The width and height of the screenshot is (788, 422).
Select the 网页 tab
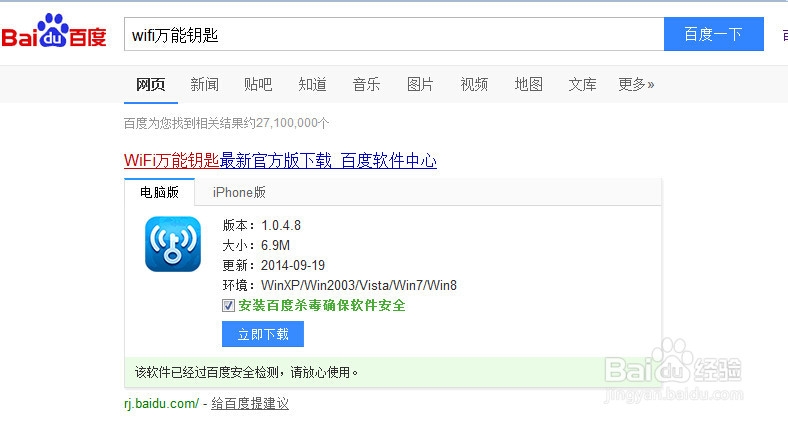(x=150, y=84)
